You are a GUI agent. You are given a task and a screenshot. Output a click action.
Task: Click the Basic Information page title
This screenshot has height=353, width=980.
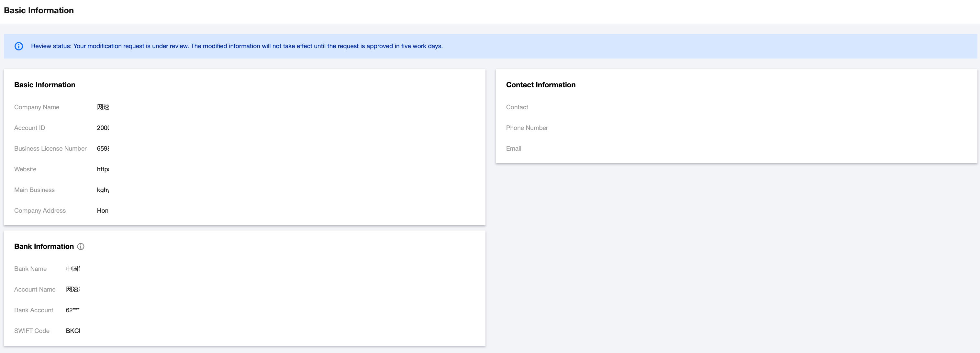point(39,10)
